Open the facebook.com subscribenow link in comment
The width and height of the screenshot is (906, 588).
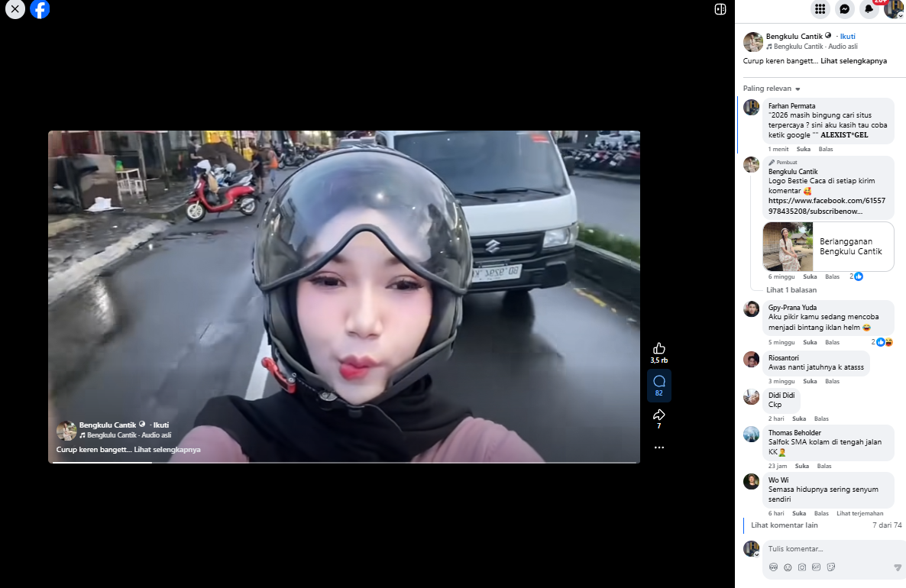point(827,206)
